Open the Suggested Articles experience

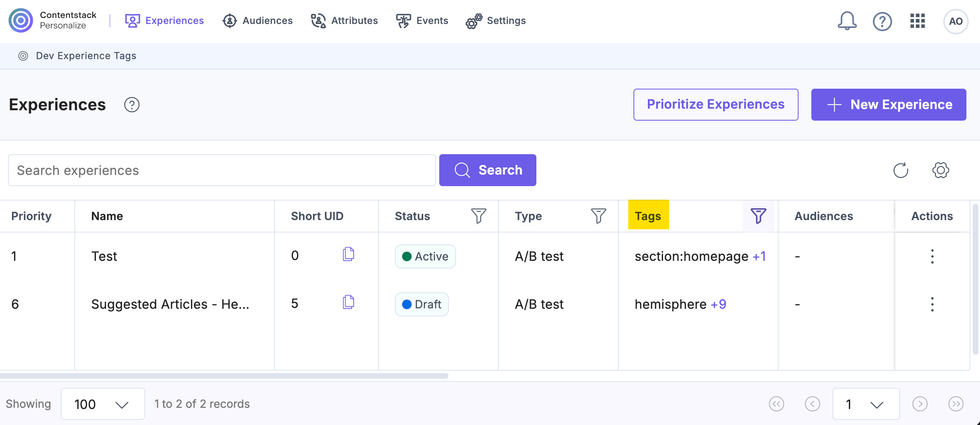[x=170, y=304]
